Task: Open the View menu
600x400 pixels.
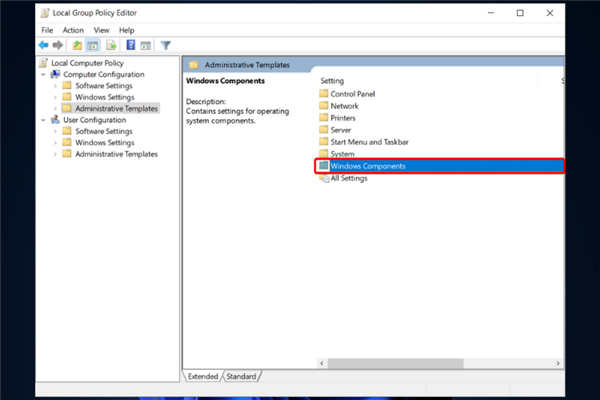Action: pos(101,30)
